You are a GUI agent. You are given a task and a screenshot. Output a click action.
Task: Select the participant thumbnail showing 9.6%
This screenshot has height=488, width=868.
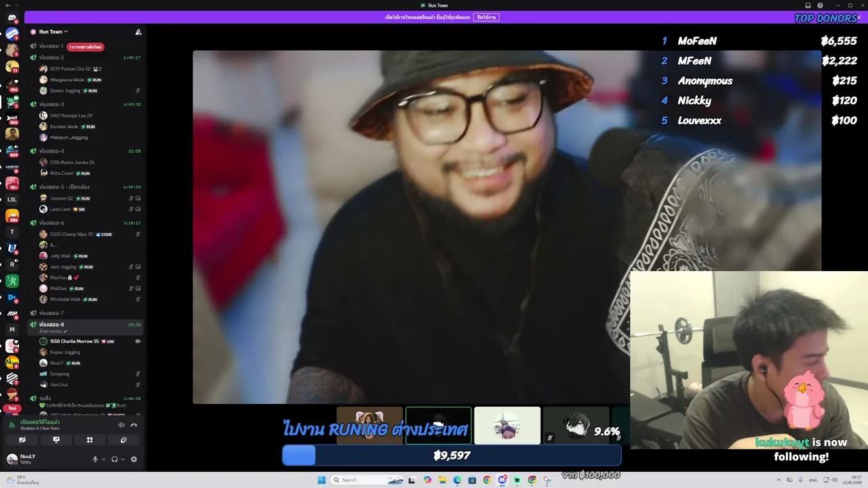point(576,426)
